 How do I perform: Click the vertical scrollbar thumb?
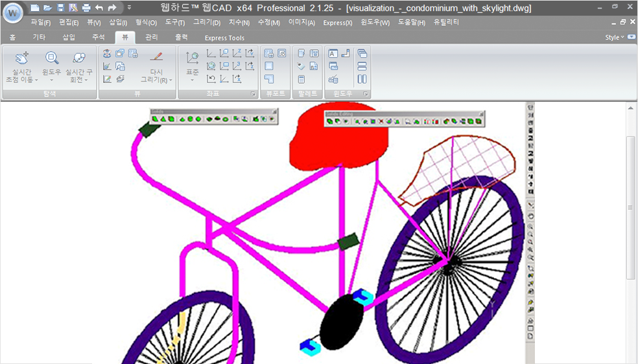click(x=631, y=208)
